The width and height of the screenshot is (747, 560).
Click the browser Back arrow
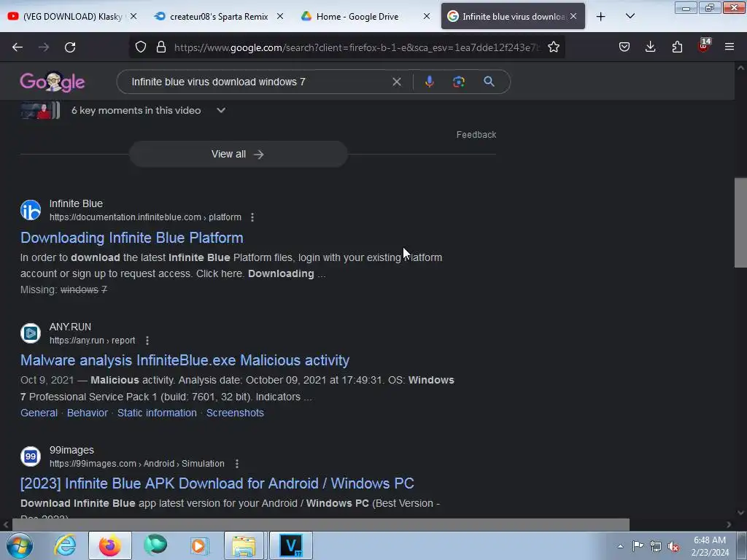[18, 47]
